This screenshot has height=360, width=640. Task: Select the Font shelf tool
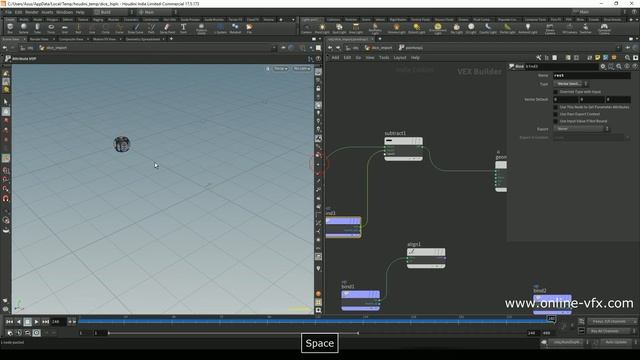[183, 28]
